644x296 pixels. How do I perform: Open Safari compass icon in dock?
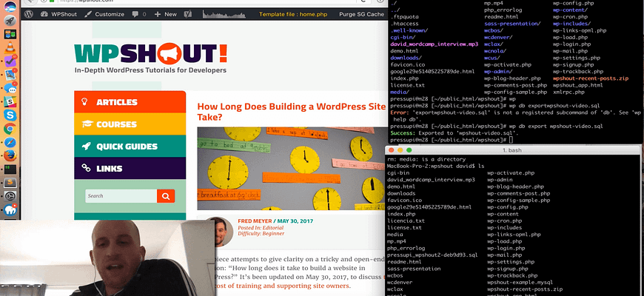(x=10, y=143)
